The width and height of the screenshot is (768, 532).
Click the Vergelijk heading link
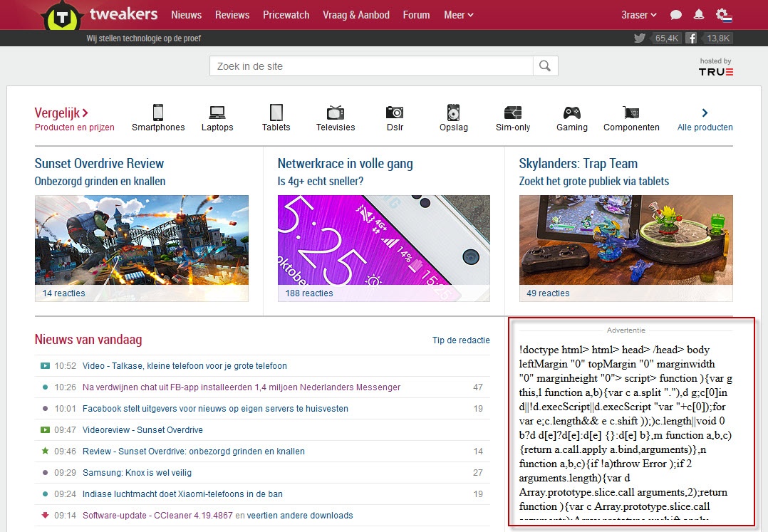tap(61, 113)
